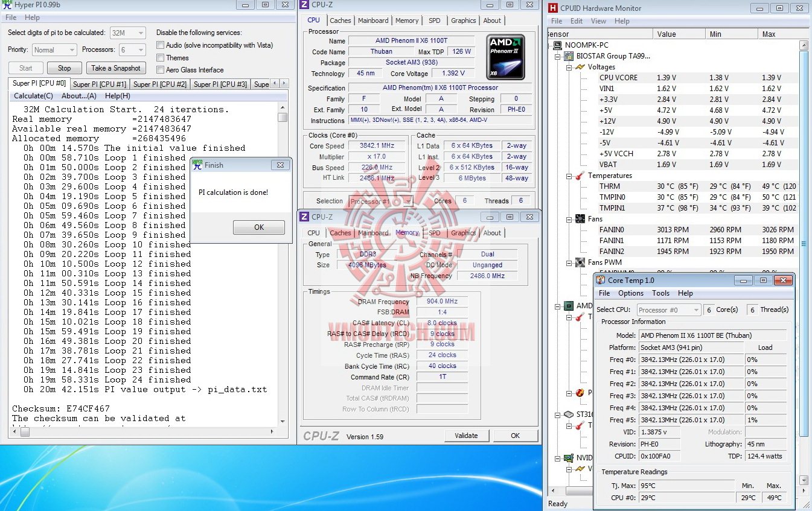Collapse the Voltages node under BIOSTAR

pyautogui.click(x=569, y=67)
